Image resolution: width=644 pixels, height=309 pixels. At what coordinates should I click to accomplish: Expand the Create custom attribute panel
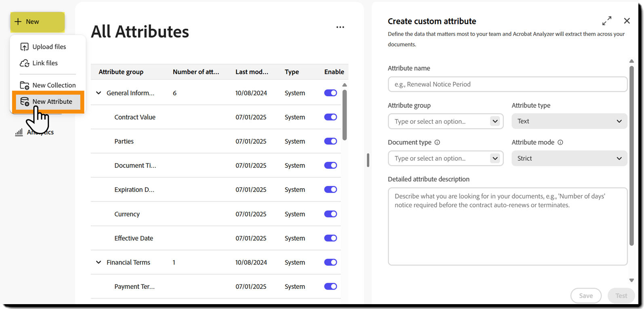pos(607,21)
